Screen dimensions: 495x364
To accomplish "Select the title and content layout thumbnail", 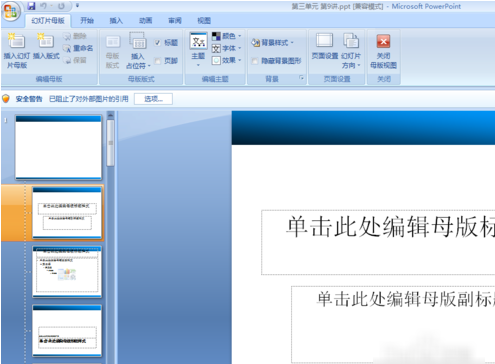I will click(67, 272).
